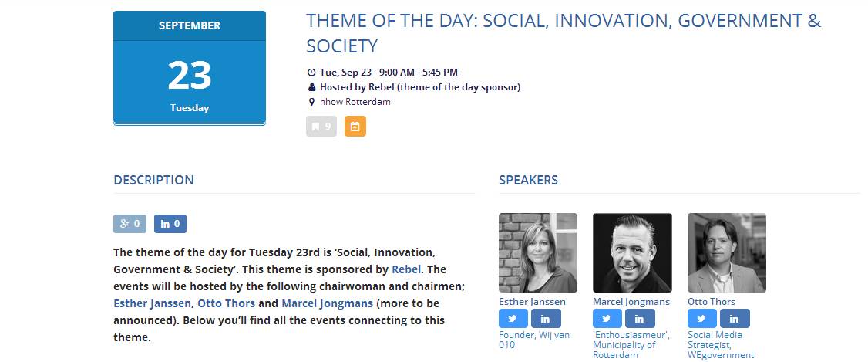Click the event title heading
The width and height of the screenshot is (868, 362).
pos(563,33)
